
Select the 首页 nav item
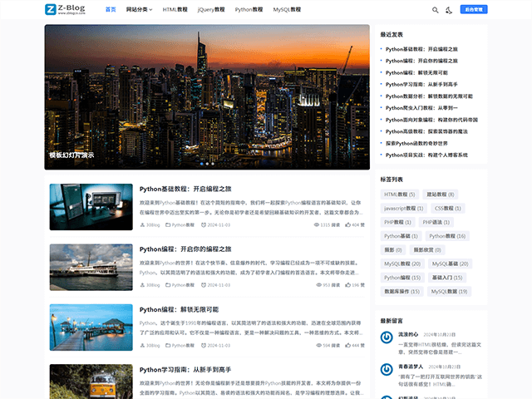[111, 9]
